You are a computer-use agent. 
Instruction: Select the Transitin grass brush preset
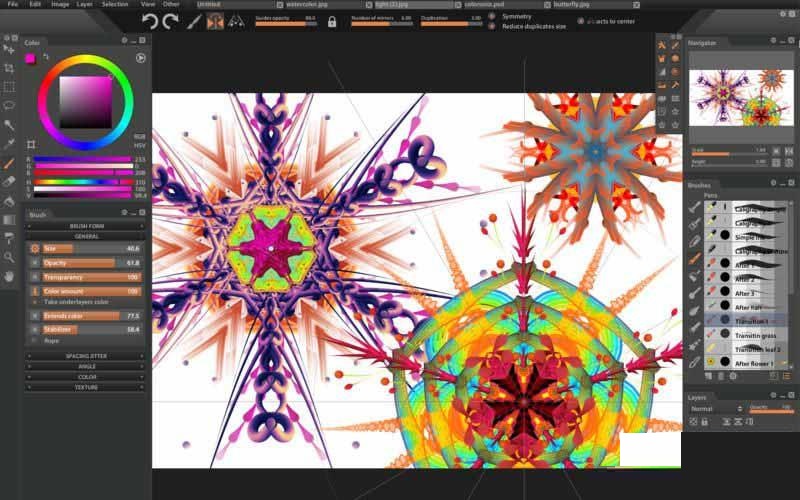[745, 335]
